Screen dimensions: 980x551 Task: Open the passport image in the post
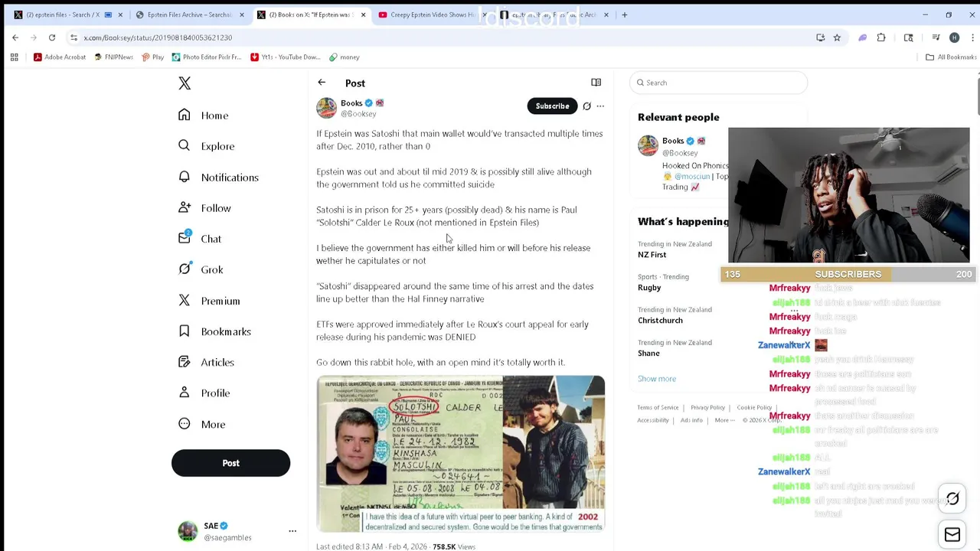[x=460, y=454]
